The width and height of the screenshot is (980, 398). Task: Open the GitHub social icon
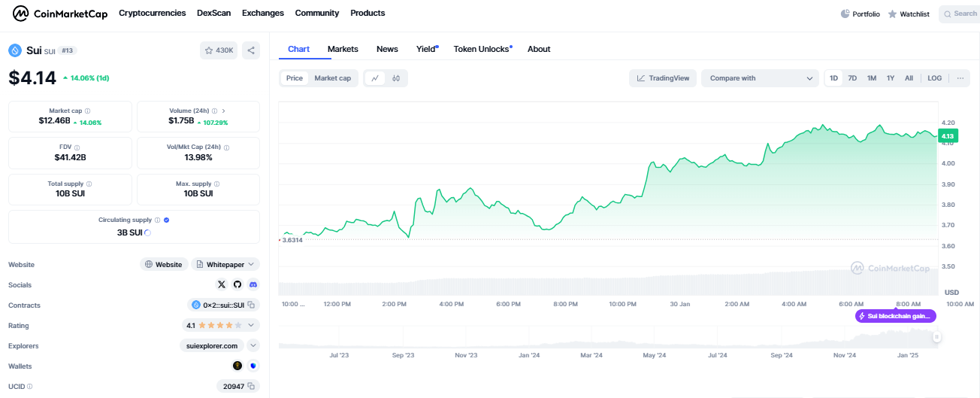tap(237, 284)
